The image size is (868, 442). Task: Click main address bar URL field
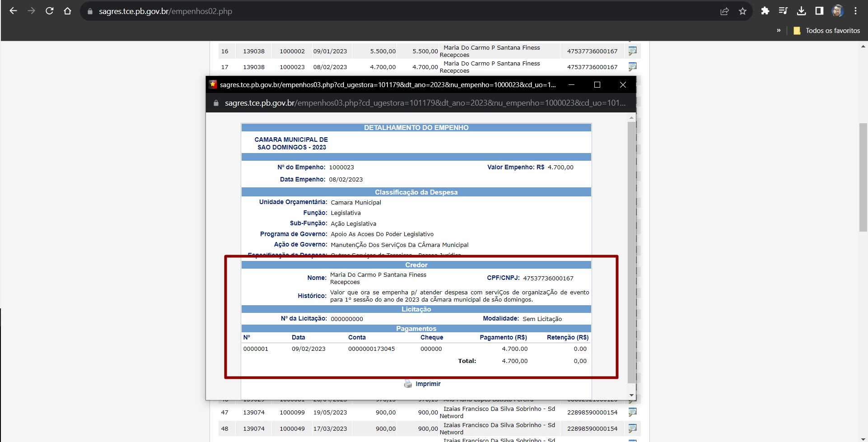pyautogui.click(x=361, y=11)
